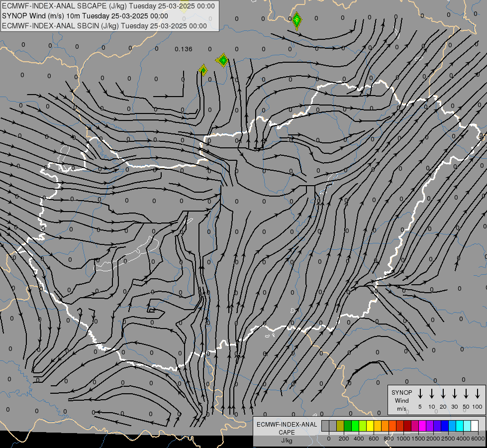Pick the bright green swatch in CAPE scale
The image size is (487, 448).
coord(355,426)
